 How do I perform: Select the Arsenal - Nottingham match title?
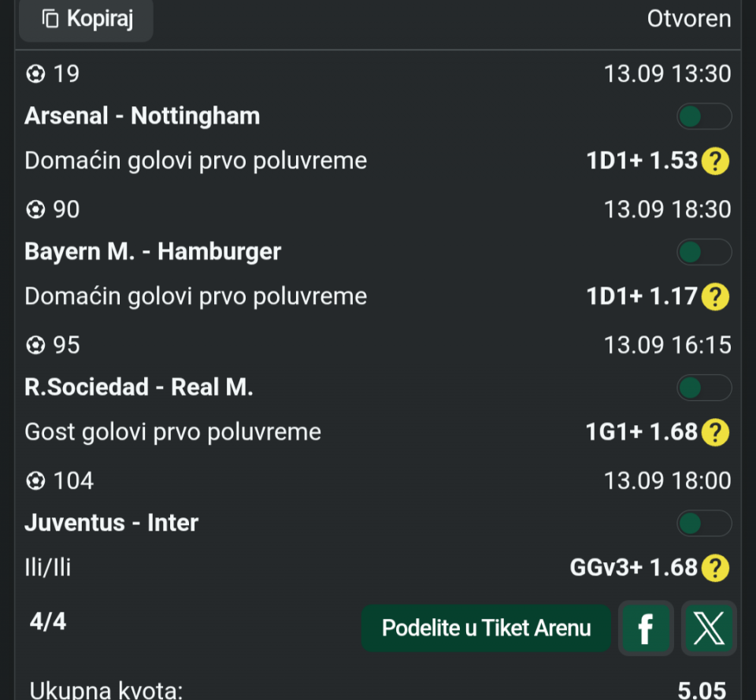(143, 117)
